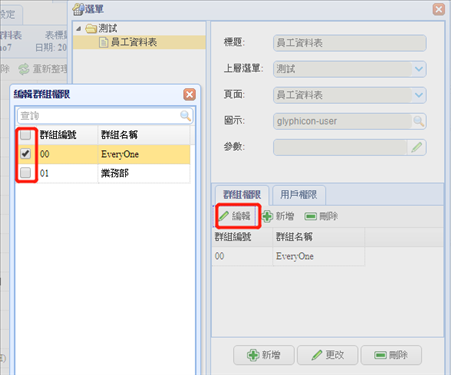The width and height of the screenshot is (451, 375).
Task: Open the 頁面 dropdown arrow
Action: tap(419, 95)
